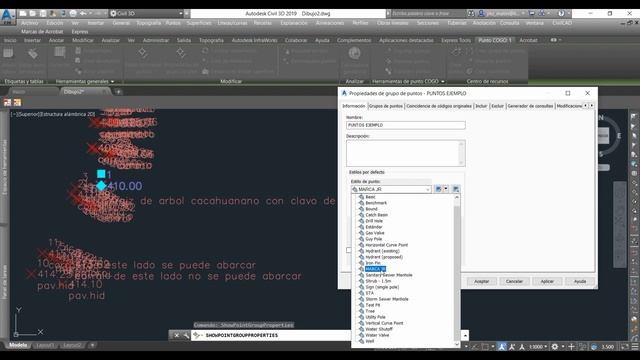The height and width of the screenshot is (360, 640).
Task: Click the dialog tab strip right arrow
Action: (x=591, y=106)
